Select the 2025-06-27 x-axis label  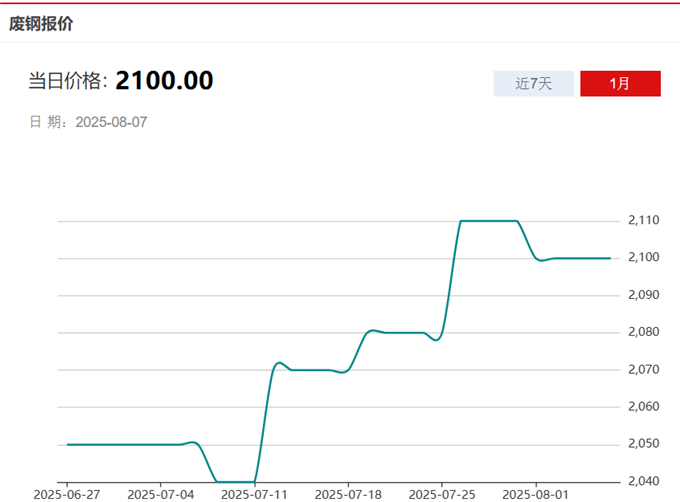coord(65,494)
